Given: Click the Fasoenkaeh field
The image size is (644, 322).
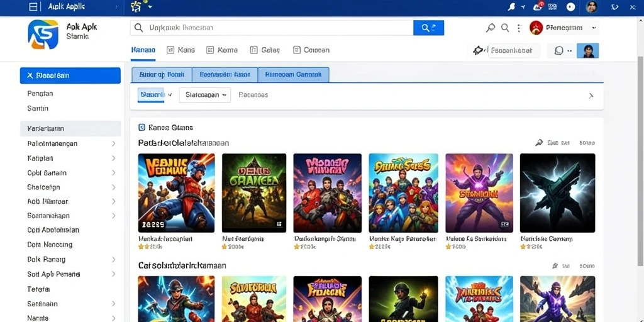Looking at the screenshot, I should [x=514, y=50].
